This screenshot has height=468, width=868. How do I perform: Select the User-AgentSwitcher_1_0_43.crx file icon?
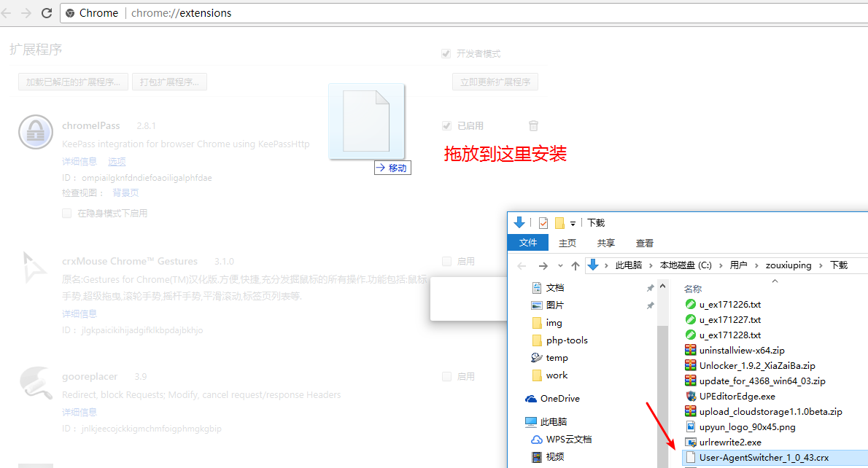690,458
